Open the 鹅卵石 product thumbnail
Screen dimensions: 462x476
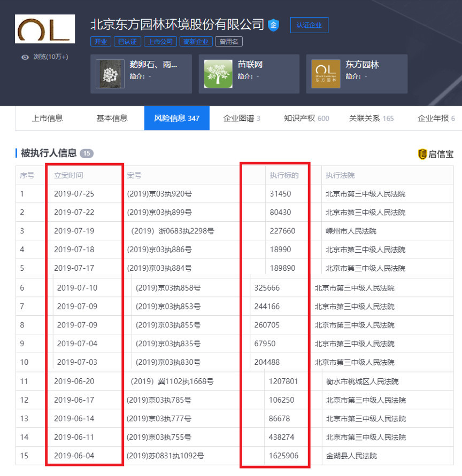click(x=110, y=74)
